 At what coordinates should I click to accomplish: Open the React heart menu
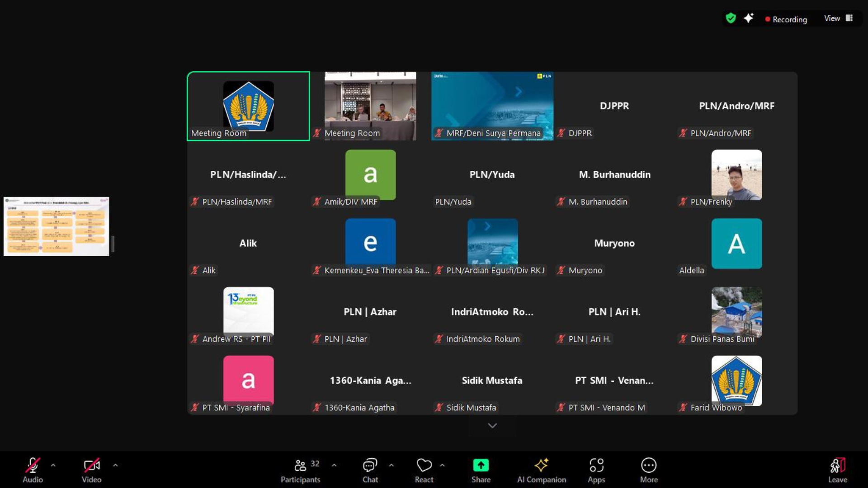point(424,470)
